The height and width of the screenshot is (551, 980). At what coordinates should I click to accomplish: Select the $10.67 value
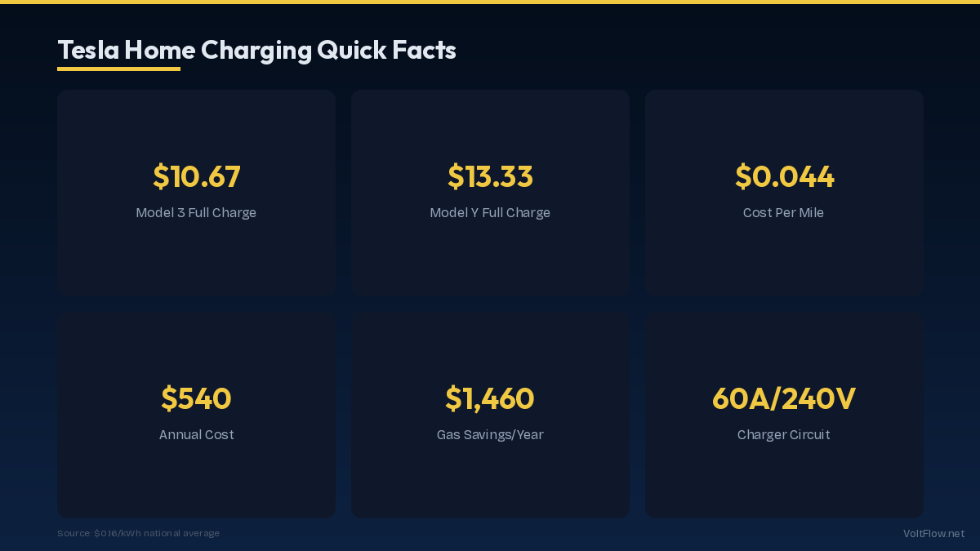(196, 176)
